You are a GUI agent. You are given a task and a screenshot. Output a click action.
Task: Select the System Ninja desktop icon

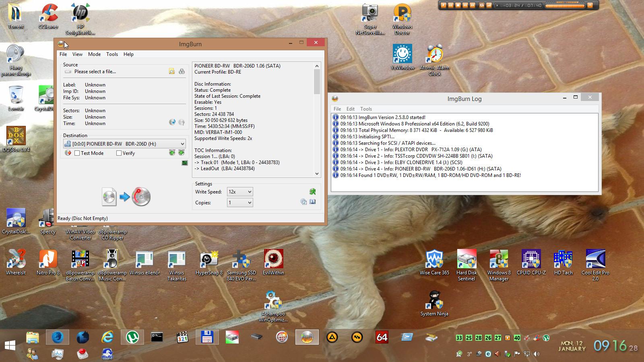point(434,304)
